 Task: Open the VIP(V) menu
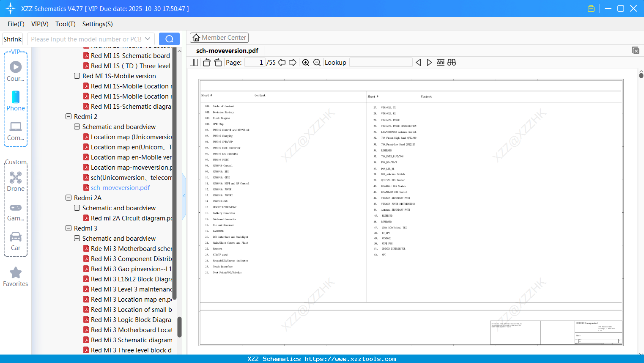(40, 24)
